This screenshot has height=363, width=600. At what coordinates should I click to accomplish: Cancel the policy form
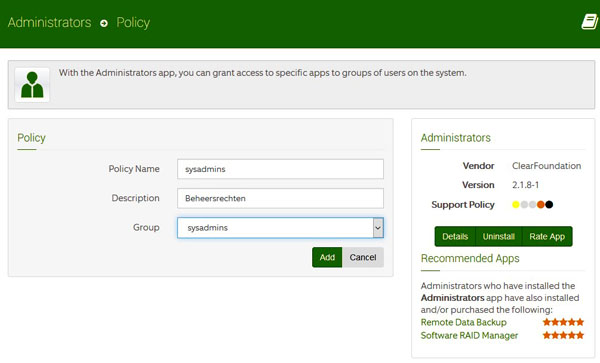click(x=363, y=257)
